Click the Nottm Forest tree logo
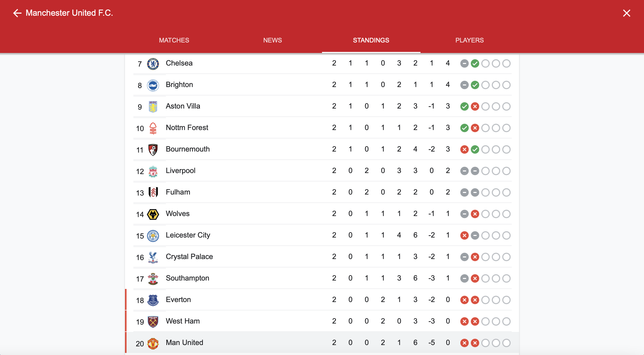Viewport: 644px width, 355px height. (153, 128)
